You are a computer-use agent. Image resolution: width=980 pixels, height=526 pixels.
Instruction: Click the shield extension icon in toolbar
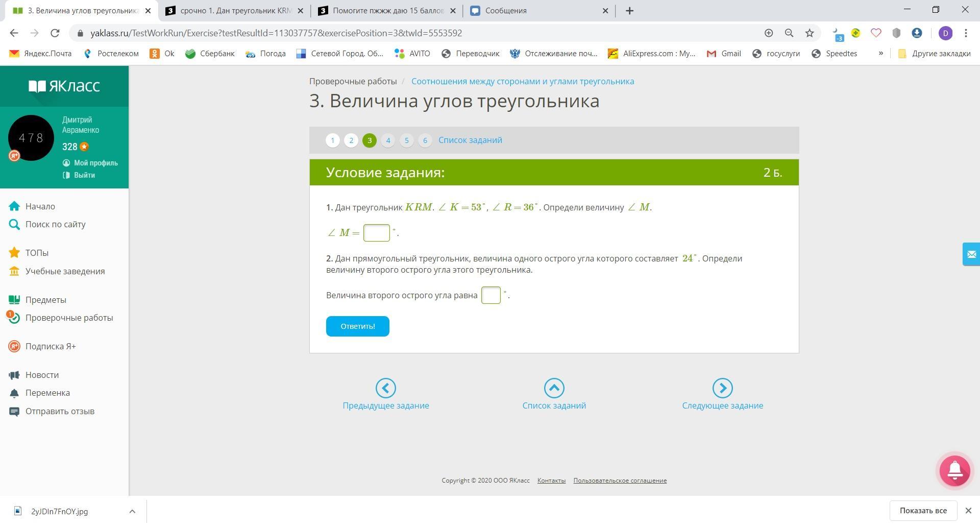click(896, 33)
